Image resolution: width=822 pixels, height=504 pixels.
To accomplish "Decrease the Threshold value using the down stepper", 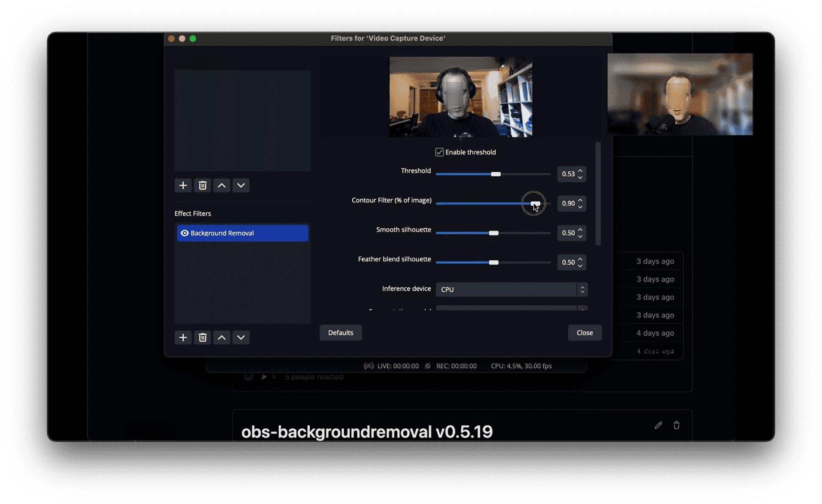I will pyautogui.click(x=581, y=177).
